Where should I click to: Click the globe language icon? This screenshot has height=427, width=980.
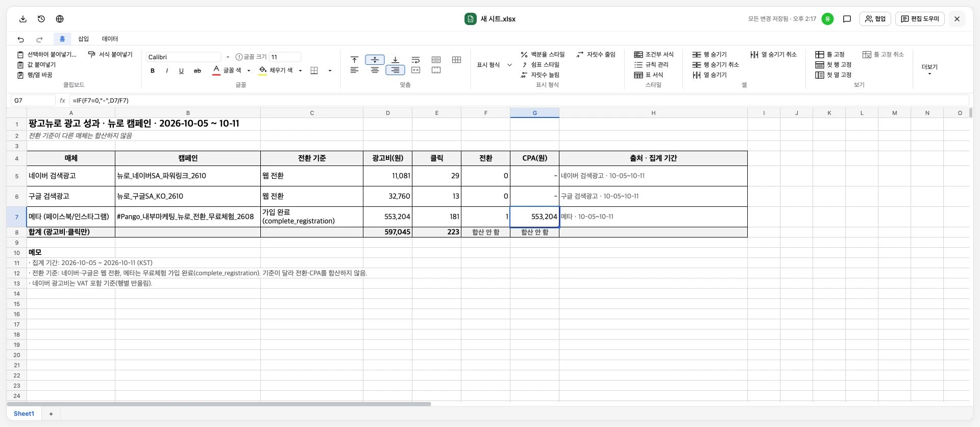click(x=60, y=19)
